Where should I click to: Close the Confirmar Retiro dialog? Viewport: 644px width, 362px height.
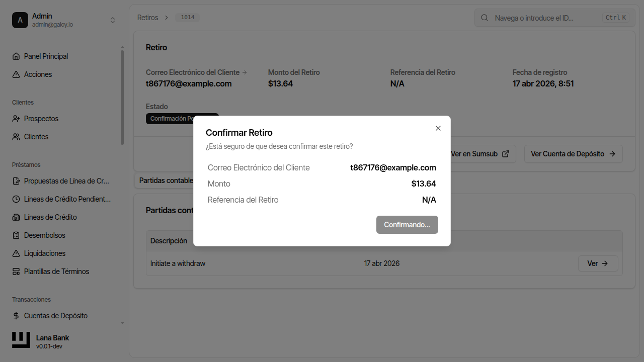[438, 128]
